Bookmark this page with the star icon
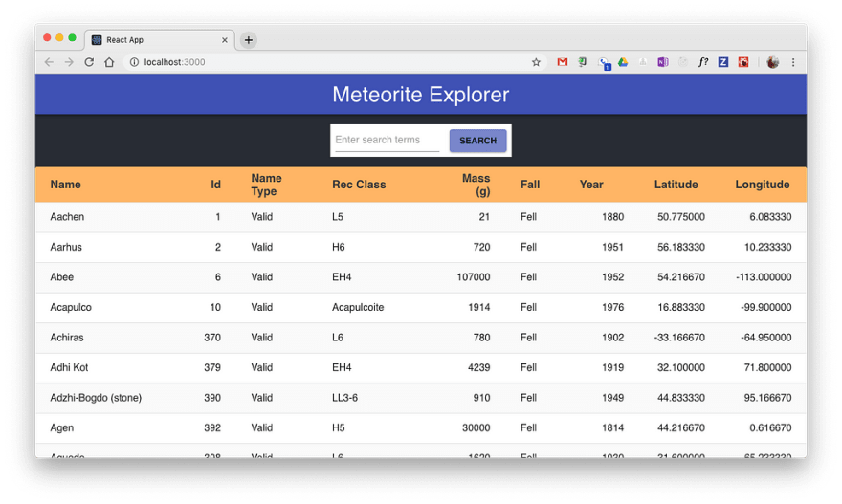Image resolution: width=842 pixels, height=504 pixels. pos(536,62)
